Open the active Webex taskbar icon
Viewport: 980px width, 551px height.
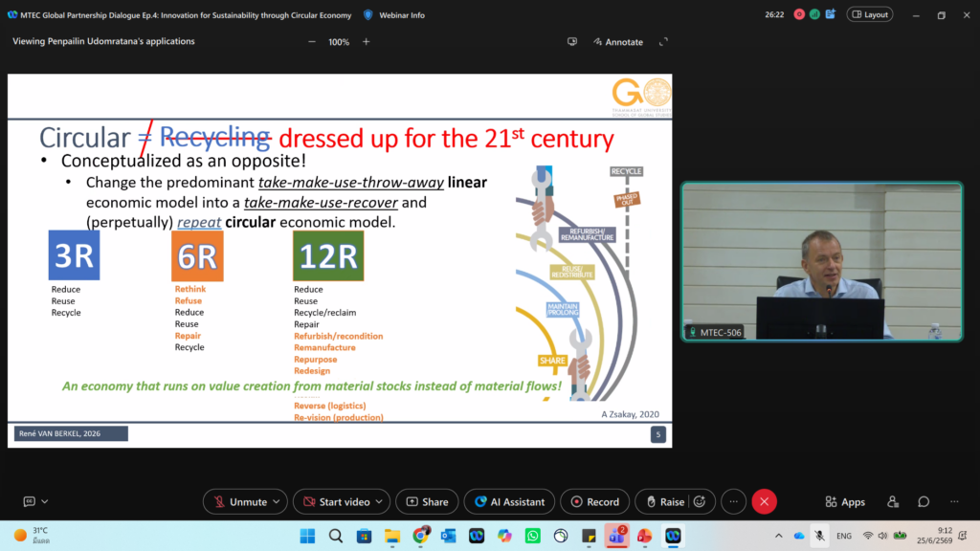tap(673, 536)
